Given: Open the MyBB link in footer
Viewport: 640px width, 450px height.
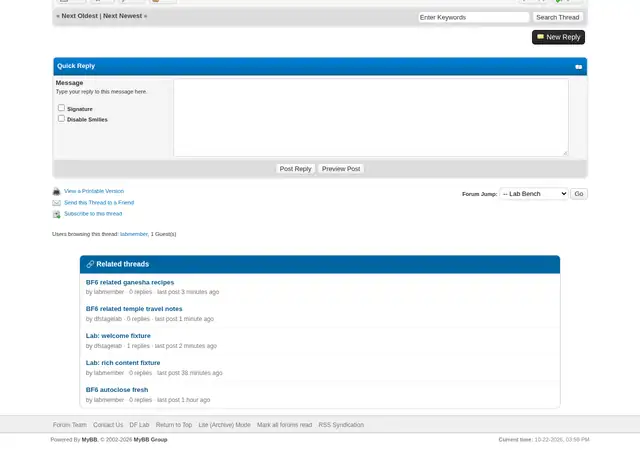Looking at the screenshot, I should [89, 440].
